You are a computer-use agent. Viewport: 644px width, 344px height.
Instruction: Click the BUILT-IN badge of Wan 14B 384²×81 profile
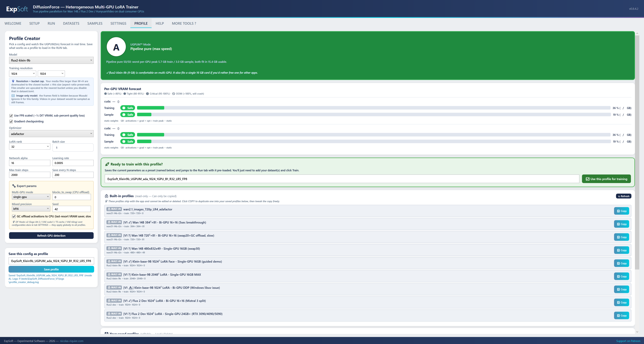click(114, 222)
